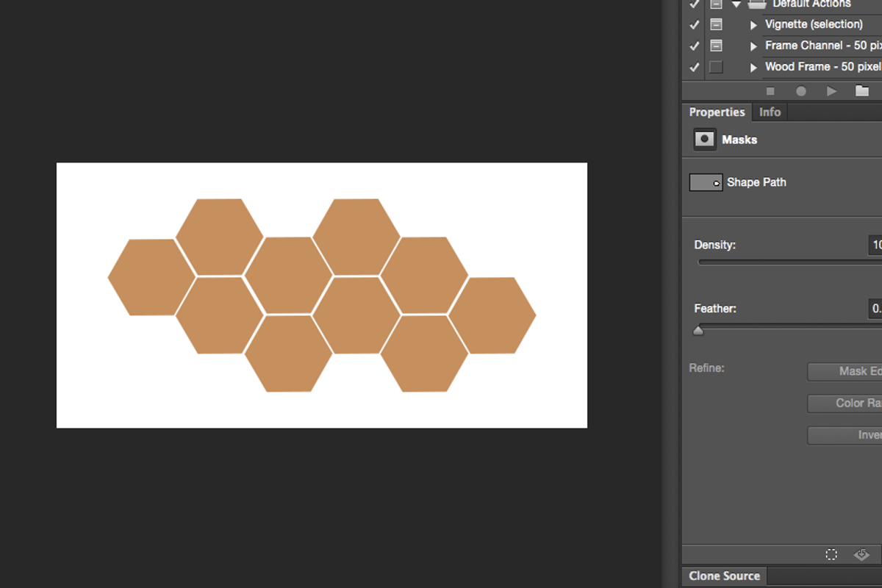Toggle checkmark for Default Actions set
882x588 pixels.
tap(695, 4)
